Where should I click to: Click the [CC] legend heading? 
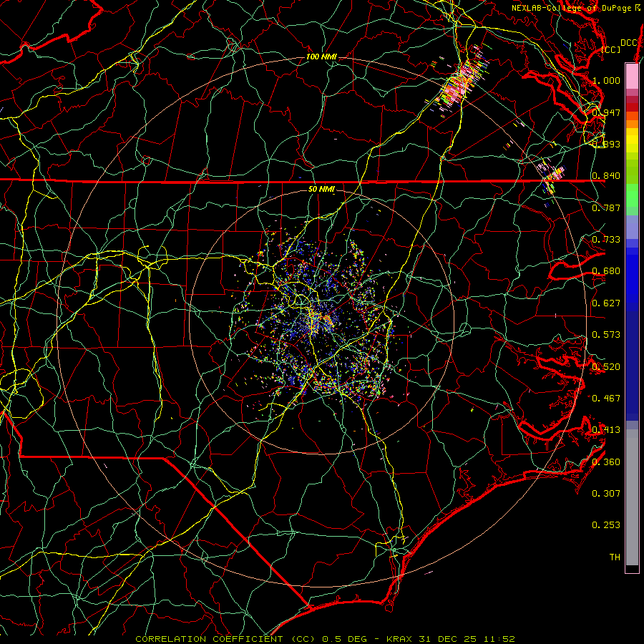point(611,49)
